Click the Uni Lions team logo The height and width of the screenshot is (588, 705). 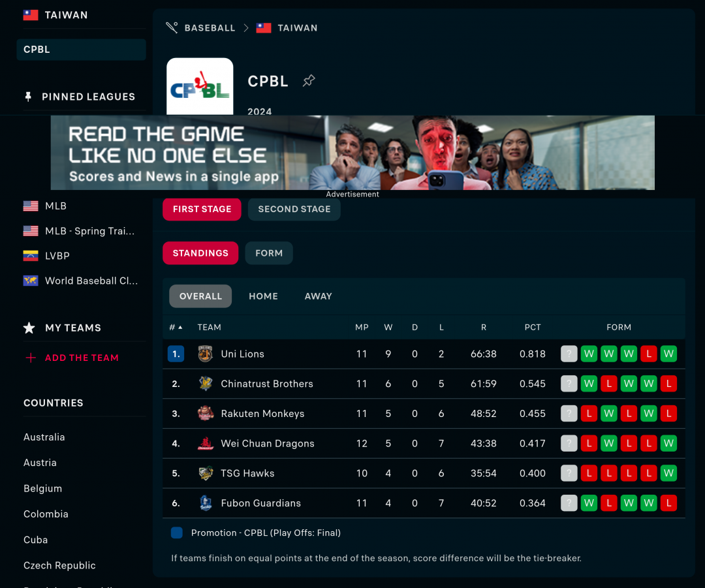pyautogui.click(x=206, y=354)
